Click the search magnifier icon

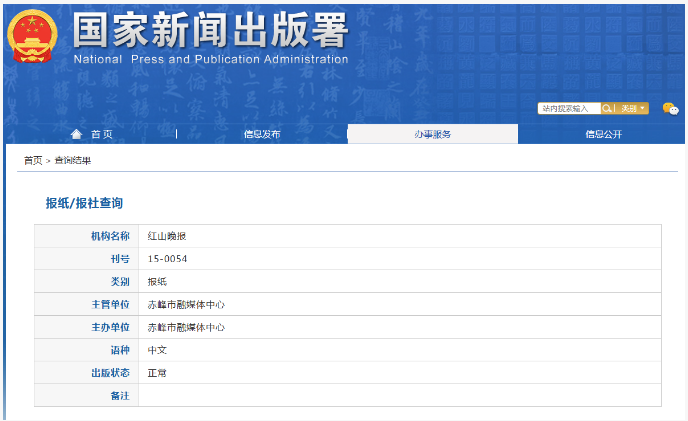[x=607, y=108]
